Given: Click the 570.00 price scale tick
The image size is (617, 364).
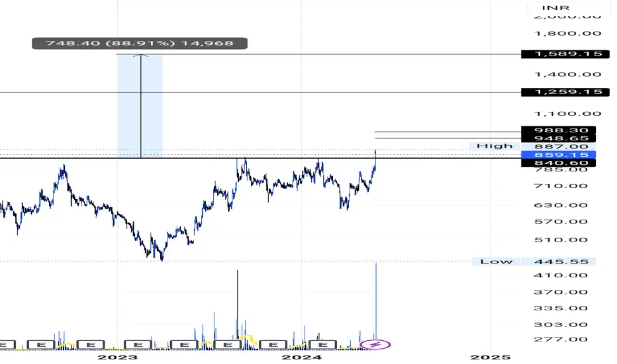Looking at the screenshot, I should pyautogui.click(x=561, y=222).
